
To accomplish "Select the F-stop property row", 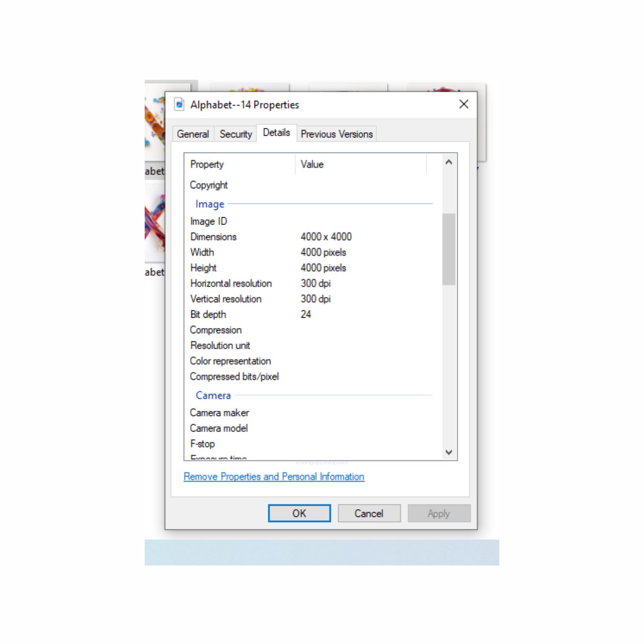I will [309, 444].
